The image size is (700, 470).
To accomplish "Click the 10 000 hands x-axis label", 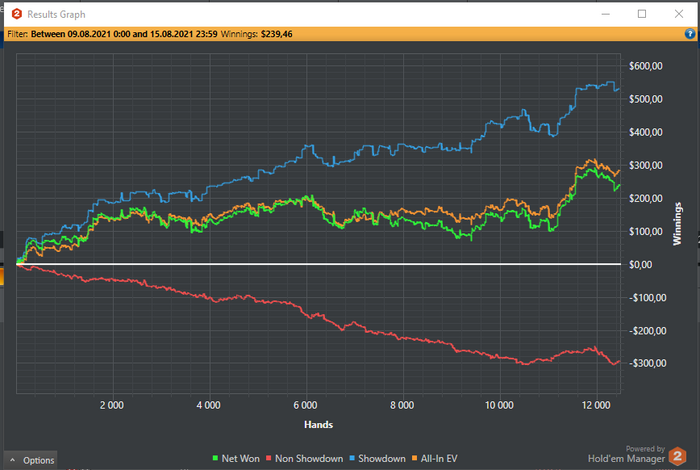I will click(x=499, y=405).
